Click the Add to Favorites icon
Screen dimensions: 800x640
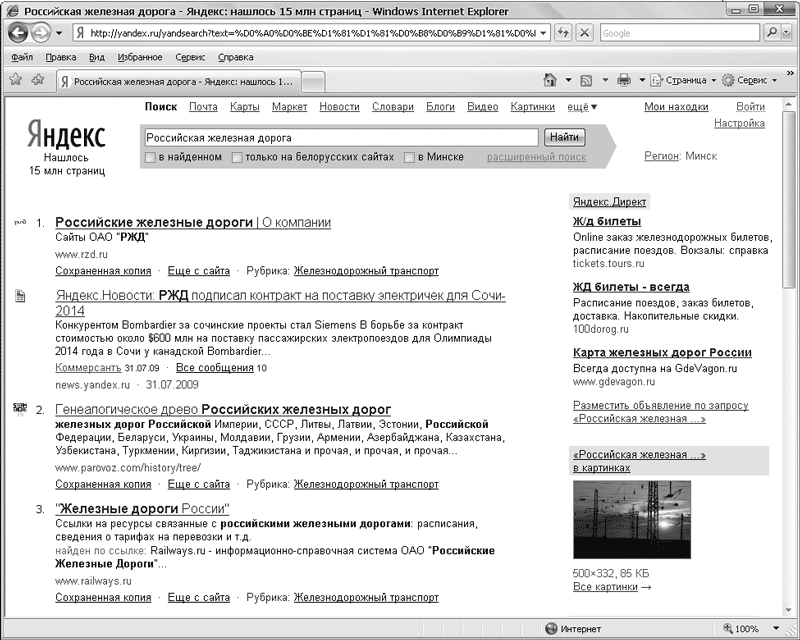[x=37, y=79]
